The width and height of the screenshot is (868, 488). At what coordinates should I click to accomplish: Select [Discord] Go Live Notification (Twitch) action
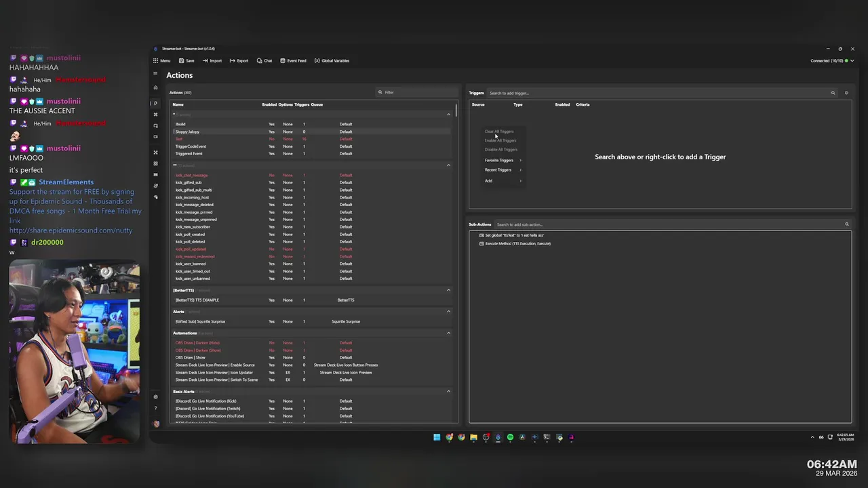(x=312, y=409)
